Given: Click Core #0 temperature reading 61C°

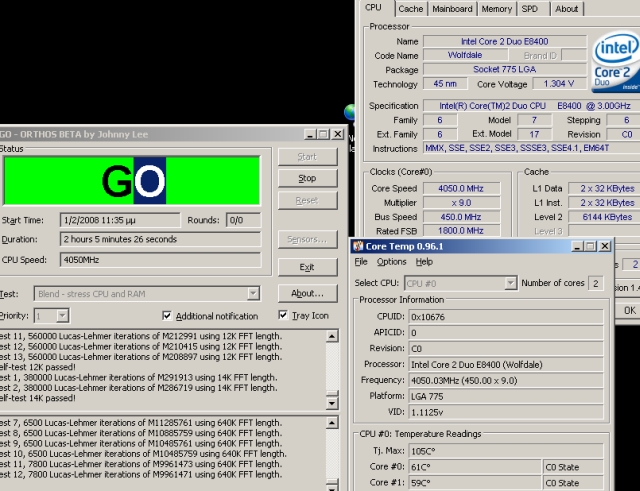Looking at the screenshot, I should point(475,467).
